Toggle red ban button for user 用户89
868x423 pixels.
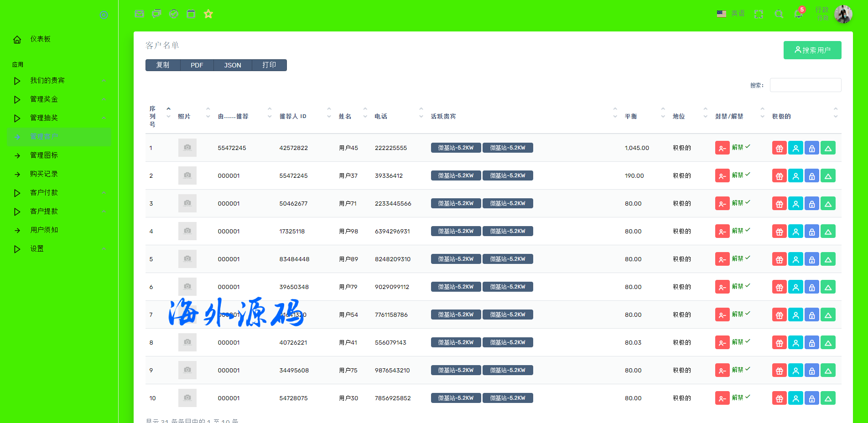722,259
